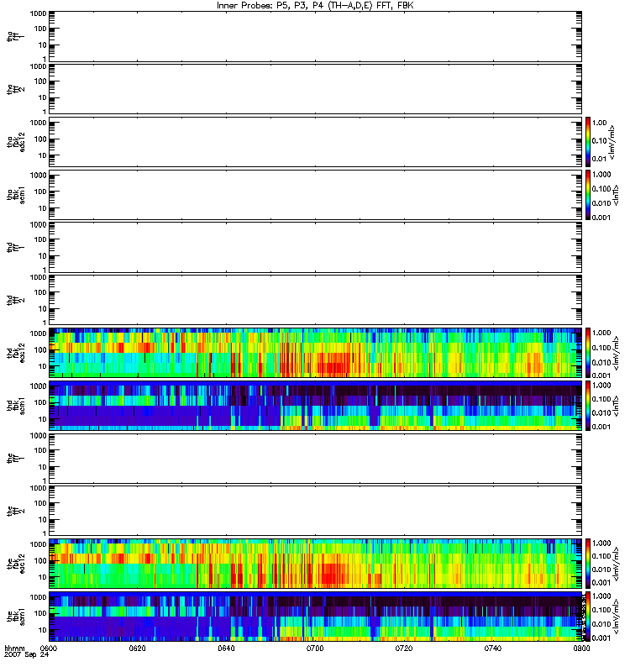
Task: Click the 'hhmm' axis unit label
Action: pyautogui.click(x=14, y=648)
